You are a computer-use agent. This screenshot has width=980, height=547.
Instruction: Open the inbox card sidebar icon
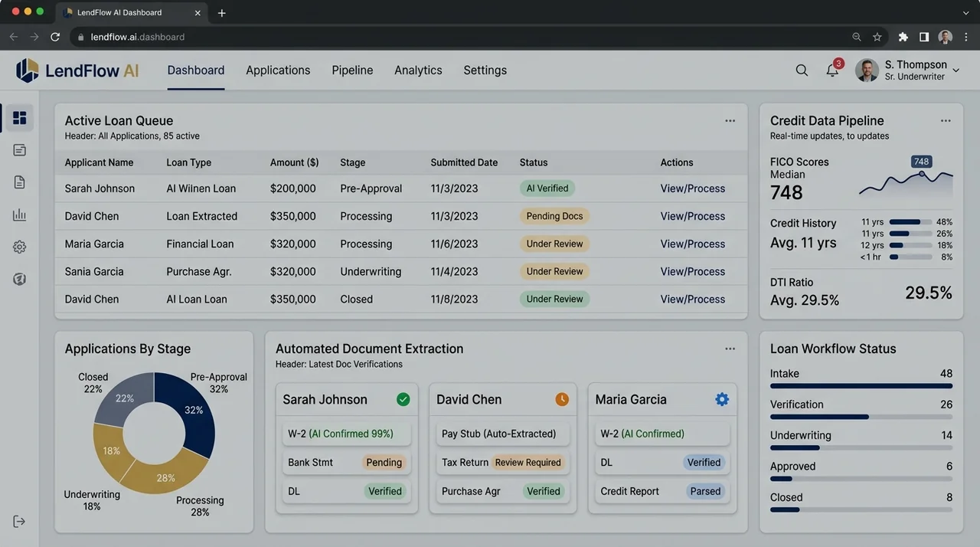pyautogui.click(x=20, y=150)
